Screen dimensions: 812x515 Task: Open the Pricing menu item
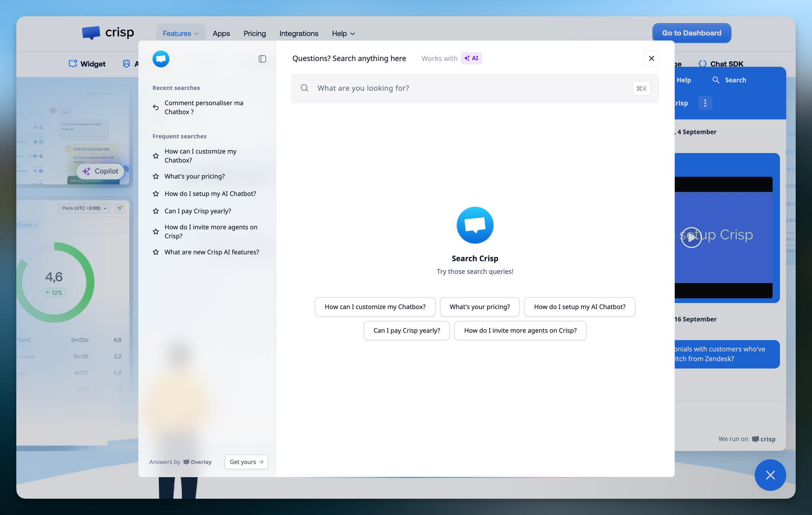click(x=255, y=33)
